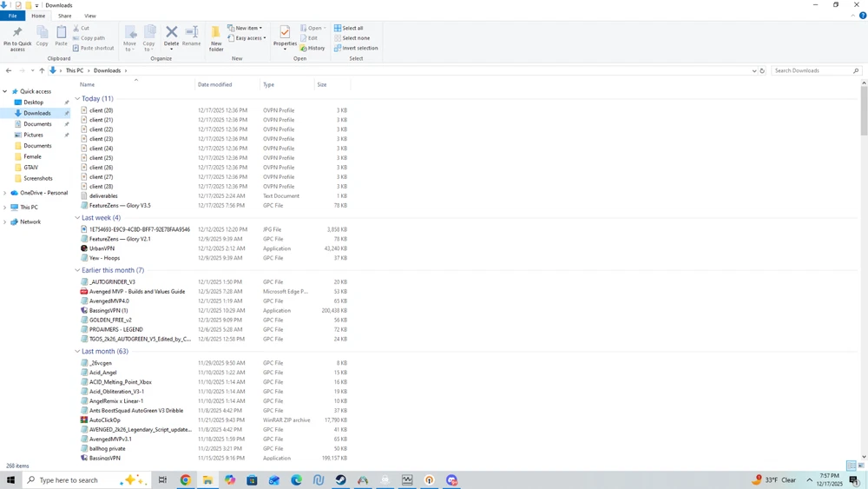Switch to large icons view toggle
The image size is (868, 489).
click(861, 466)
